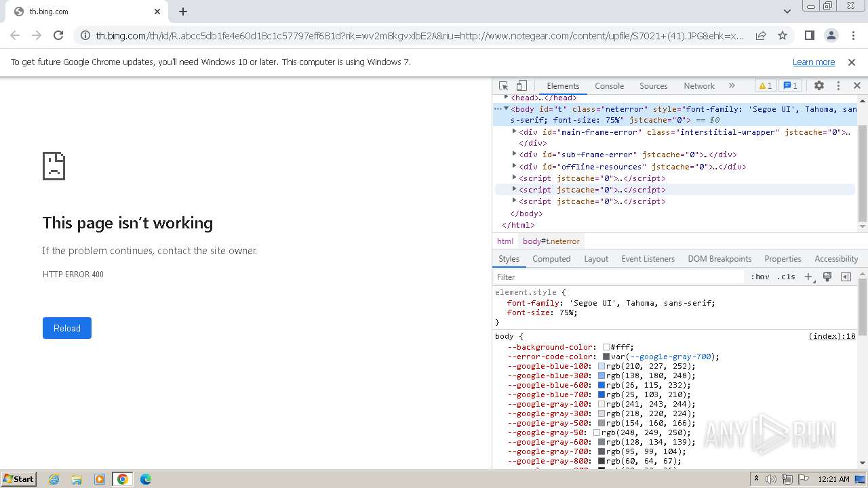This screenshot has height=488, width=868.
Task: Add a new style rule
Action: [808, 277]
